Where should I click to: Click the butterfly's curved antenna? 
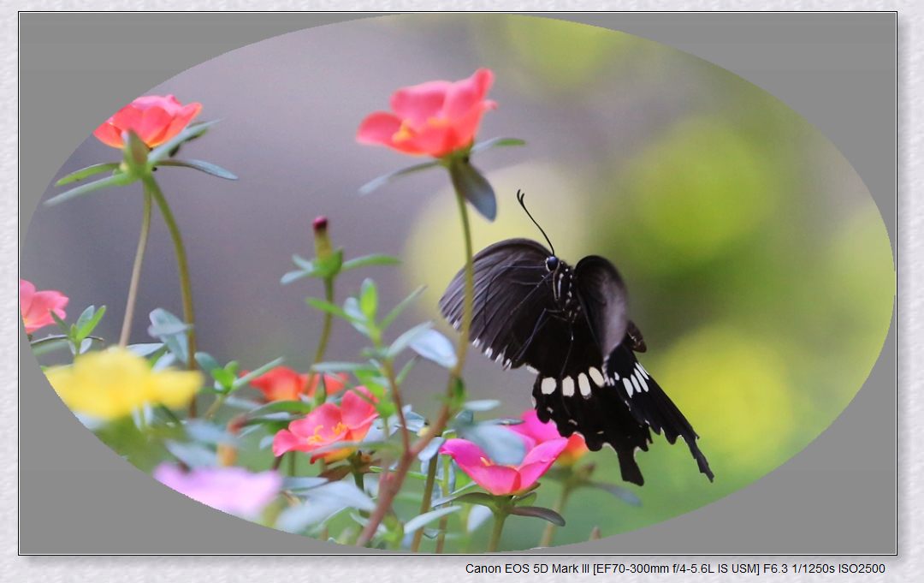(x=533, y=218)
